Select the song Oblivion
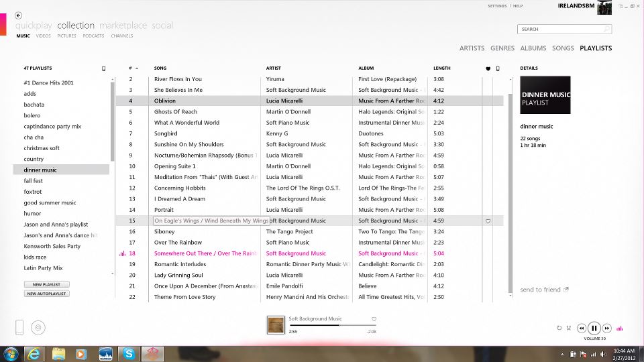 (x=165, y=101)
